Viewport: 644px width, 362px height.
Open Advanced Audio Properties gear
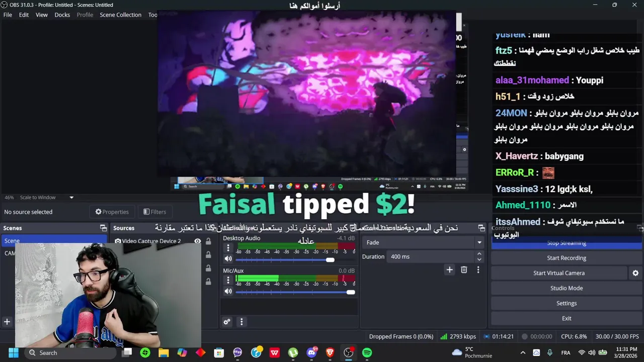pos(227,322)
